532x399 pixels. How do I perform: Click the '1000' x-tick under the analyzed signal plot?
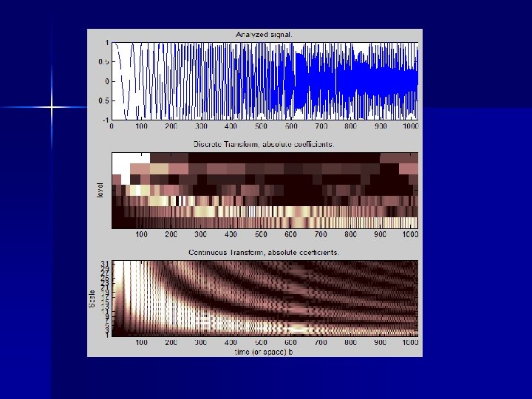coord(411,126)
